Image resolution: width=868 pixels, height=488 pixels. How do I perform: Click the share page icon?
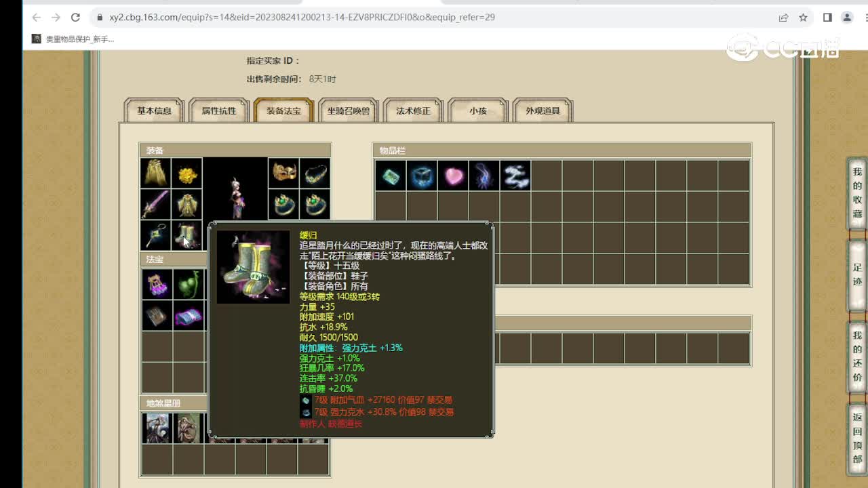pyautogui.click(x=783, y=17)
